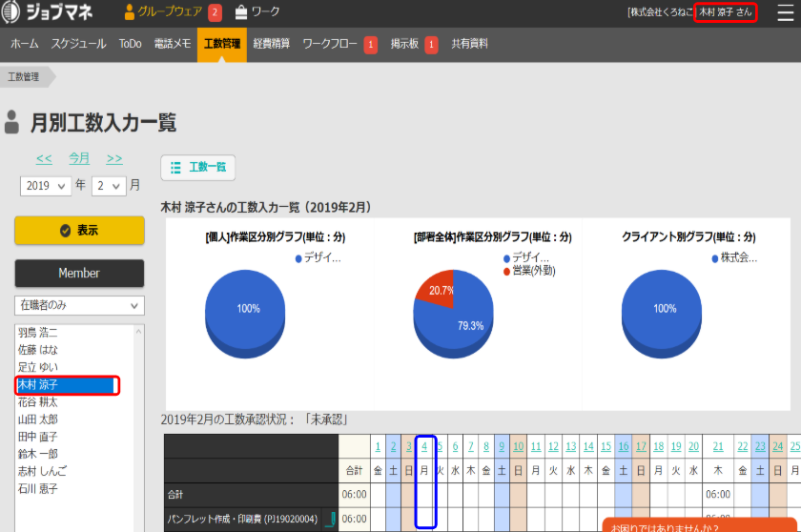The image size is (801, 532).
Task: Click the teal icon beside パンフレット作成 row
Action: [x=331, y=520]
